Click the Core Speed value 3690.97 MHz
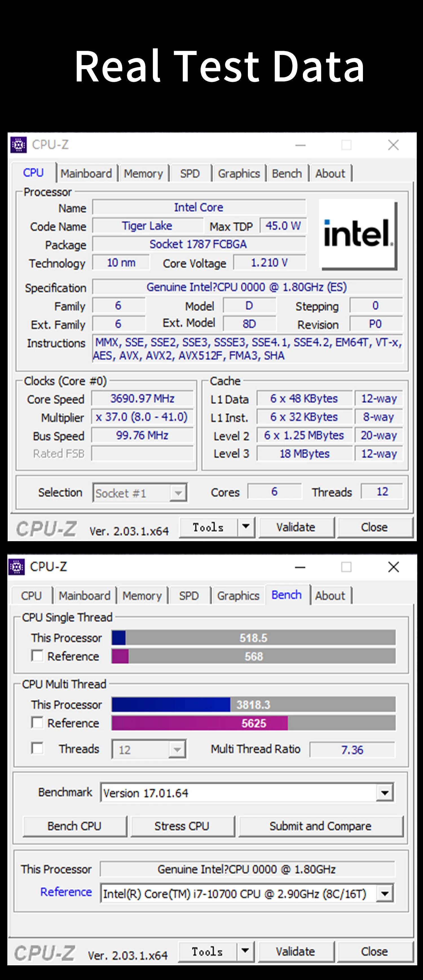This screenshot has height=980, width=423. tap(142, 398)
